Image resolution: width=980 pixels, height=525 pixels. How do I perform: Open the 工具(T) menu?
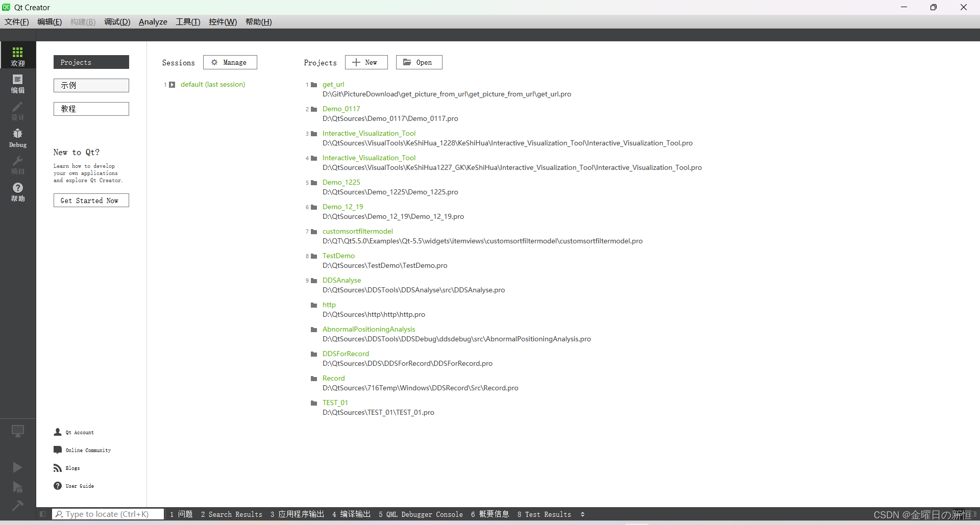point(188,22)
